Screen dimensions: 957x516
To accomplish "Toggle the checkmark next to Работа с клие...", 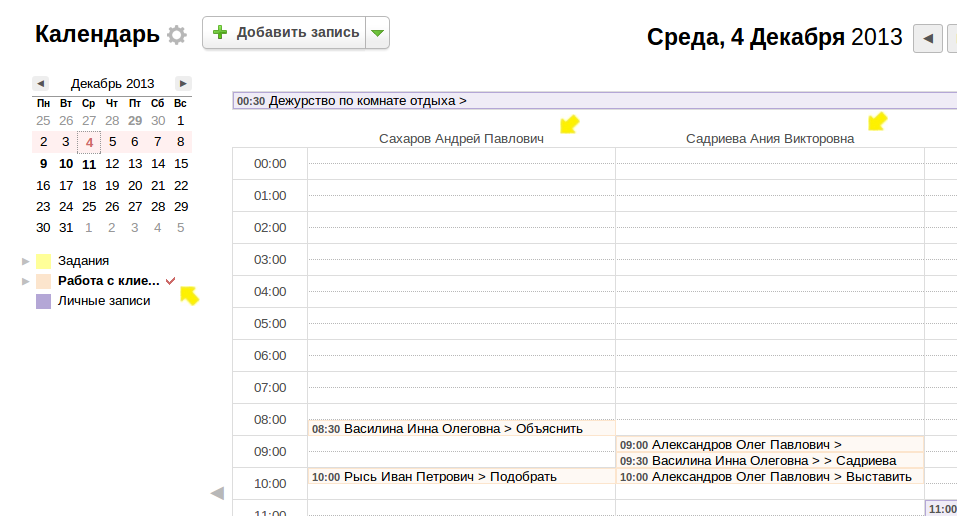I will [x=170, y=281].
